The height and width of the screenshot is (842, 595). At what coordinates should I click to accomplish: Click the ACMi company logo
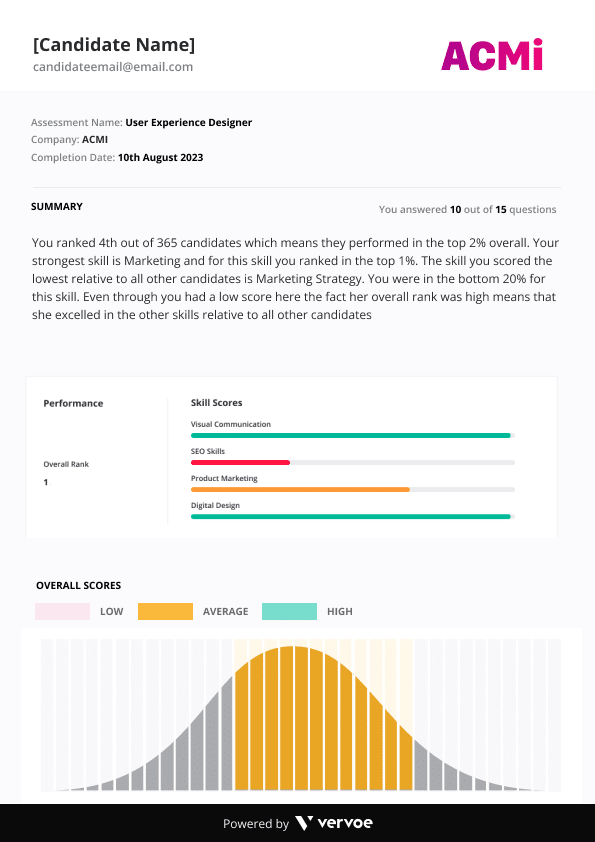(x=492, y=55)
